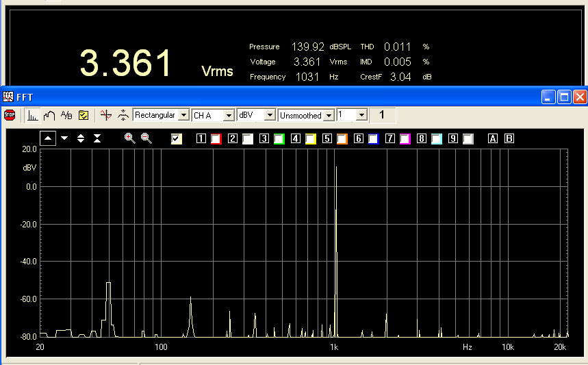Click the zoom in magnifier
Screen dimensions: 588x365
pyautogui.click(x=129, y=138)
